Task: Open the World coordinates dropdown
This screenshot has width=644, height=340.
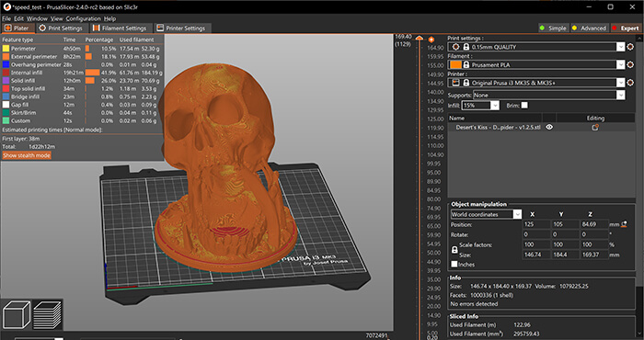Action: coord(486,214)
